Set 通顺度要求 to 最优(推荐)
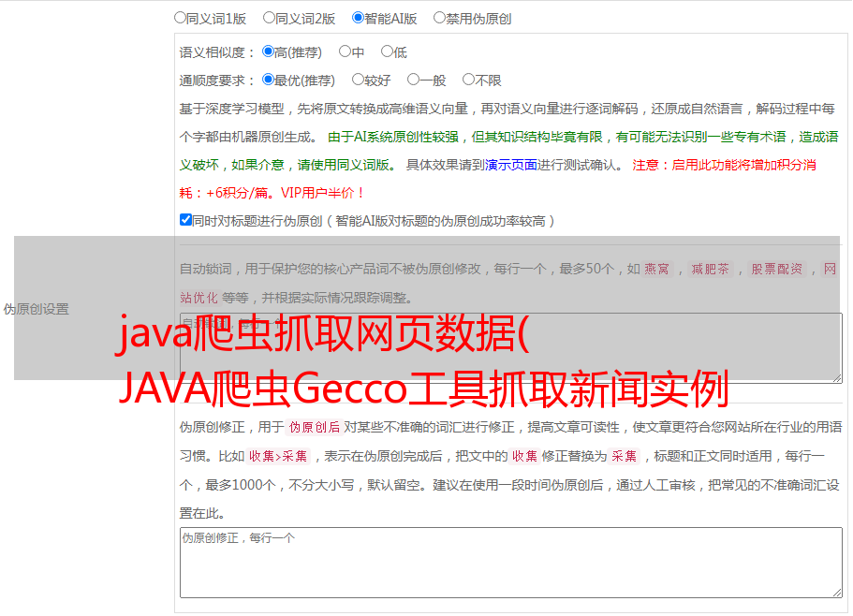Viewport: 853px width, 616px height. click(268, 80)
